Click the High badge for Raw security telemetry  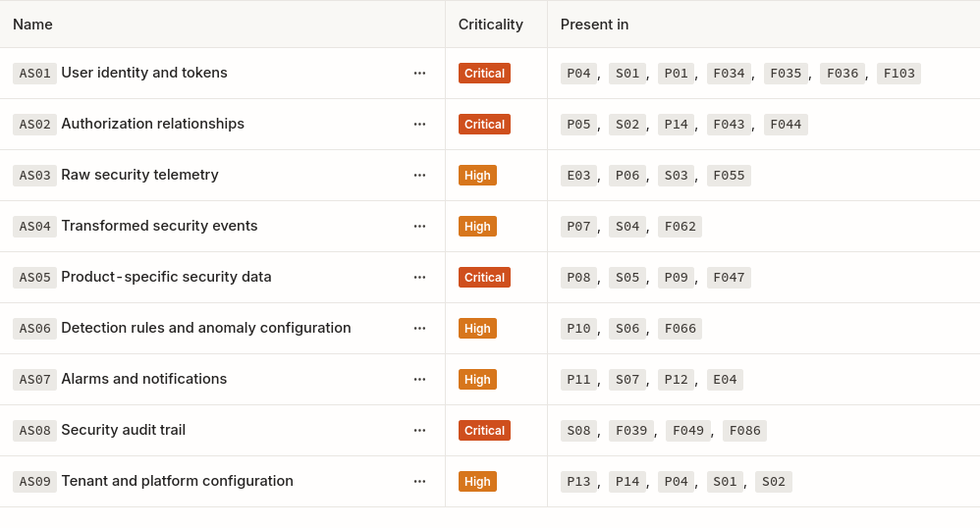pos(477,176)
